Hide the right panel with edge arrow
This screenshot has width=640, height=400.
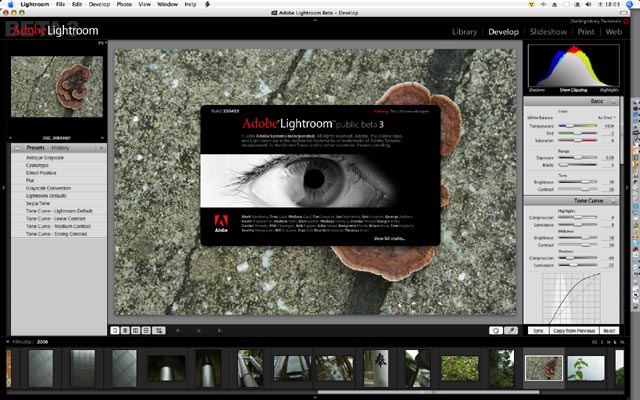point(627,188)
